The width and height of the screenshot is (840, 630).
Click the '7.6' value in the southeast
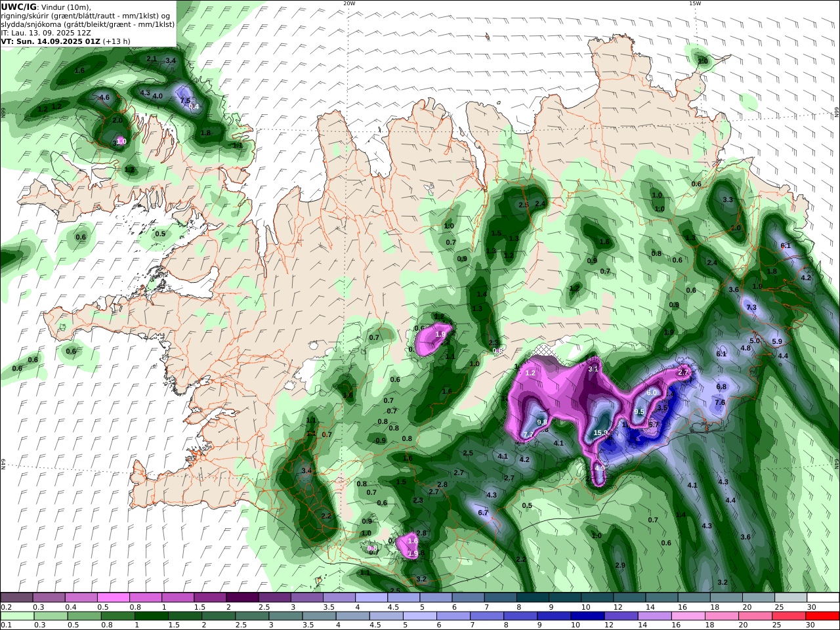click(x=720, y=403)
